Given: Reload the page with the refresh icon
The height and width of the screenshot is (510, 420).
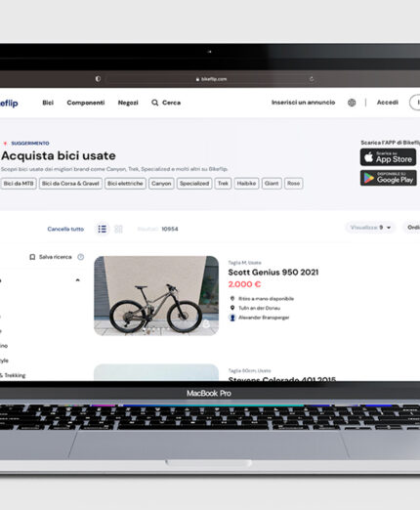Looking at the screenshot, I should coord(312,79).
